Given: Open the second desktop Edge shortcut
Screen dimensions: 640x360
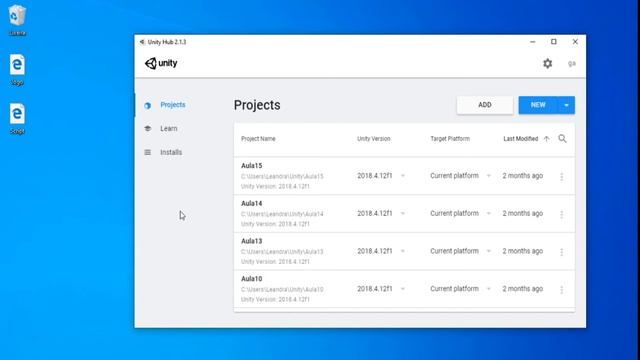Looking at the screenshot, I should coord(17,70).
